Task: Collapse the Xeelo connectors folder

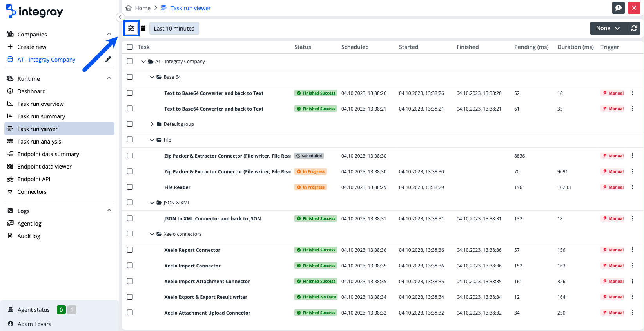Action: (152, 234)
